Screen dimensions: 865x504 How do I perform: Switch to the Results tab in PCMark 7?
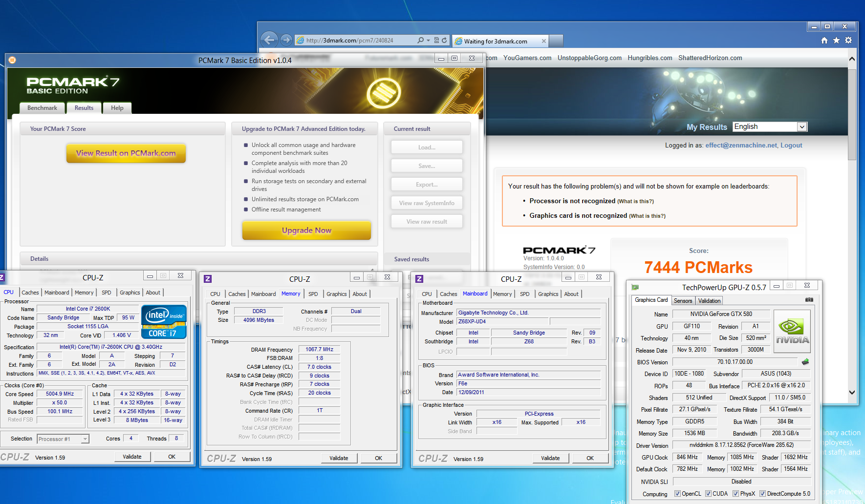pos(84,108)
